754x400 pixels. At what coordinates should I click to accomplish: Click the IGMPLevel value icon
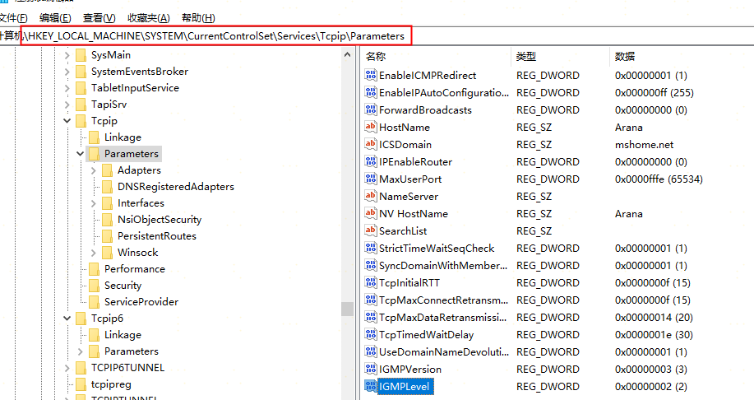[x=371, y=387]
